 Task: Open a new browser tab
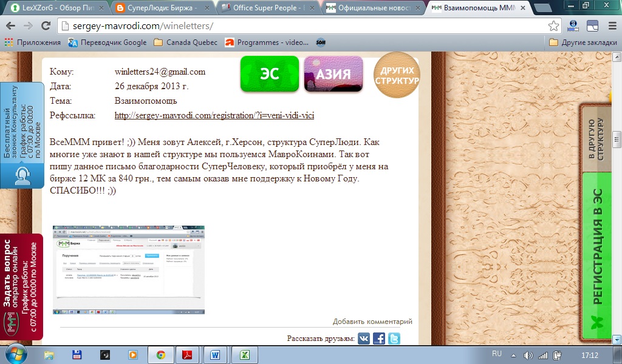click(542, 8)
